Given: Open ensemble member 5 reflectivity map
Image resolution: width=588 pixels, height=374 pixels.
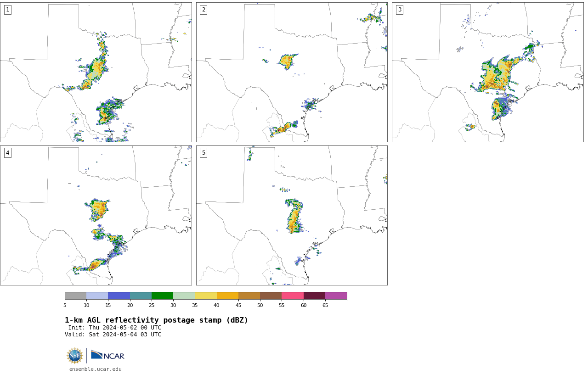Looking at the screenshot, I should point(292,216).
